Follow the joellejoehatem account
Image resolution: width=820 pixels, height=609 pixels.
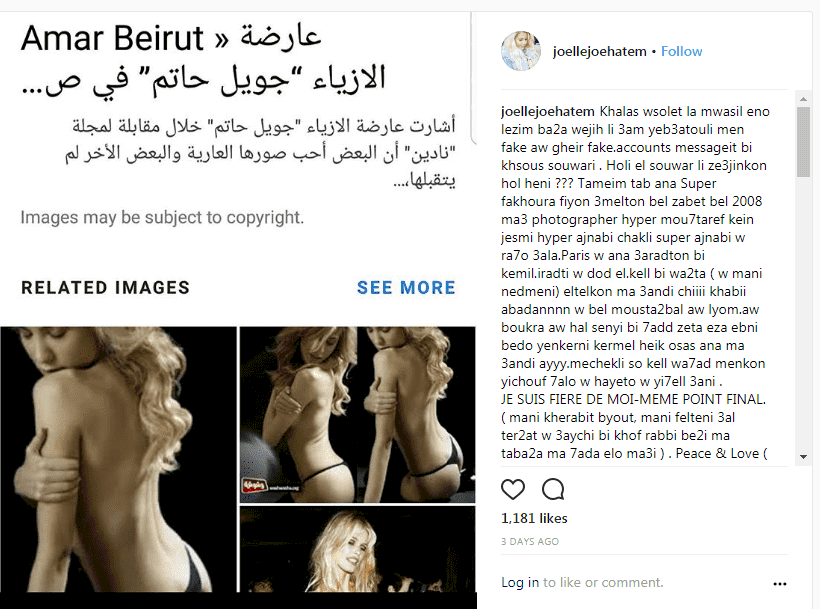coord(681,51)
